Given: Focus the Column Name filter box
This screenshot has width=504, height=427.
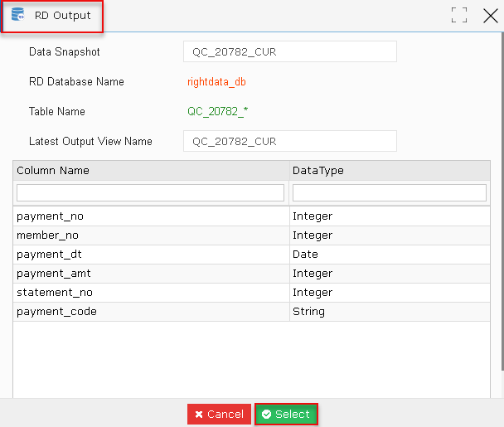Looking at the screenshot, I should (x=150, y=192).
